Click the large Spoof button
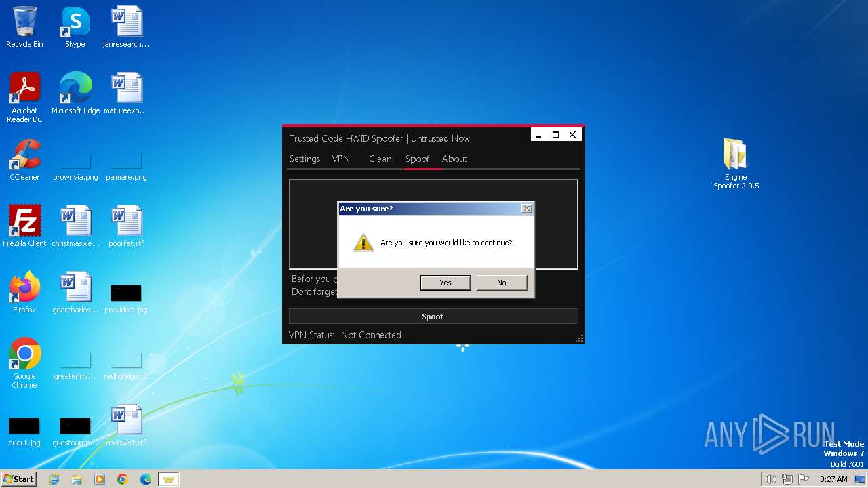Screen dimensions: 868x488 (433, 317)
